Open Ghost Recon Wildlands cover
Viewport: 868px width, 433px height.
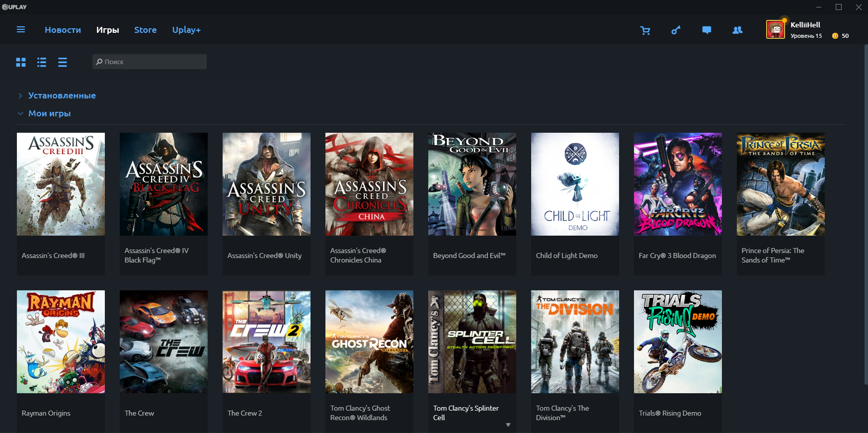click(x=369, y=342)
